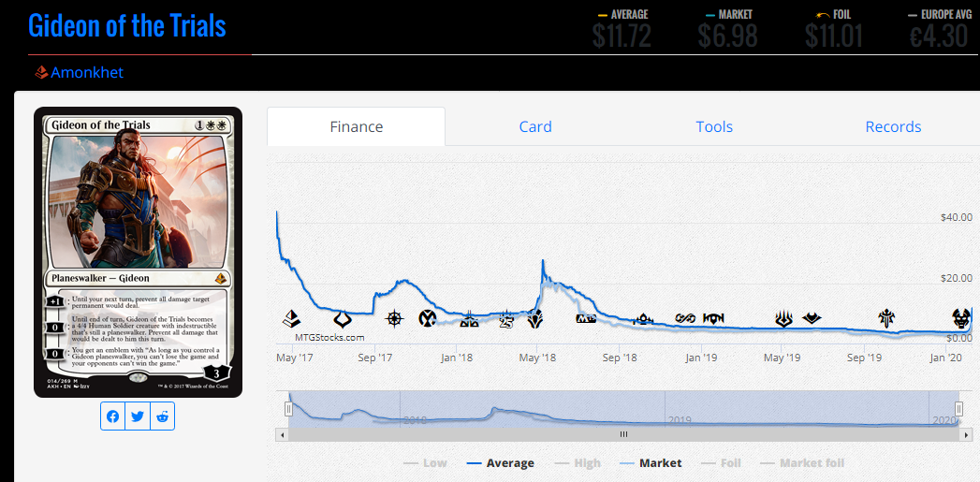Image resolution: width=980 pixels, height=482 pixels.
Task: Toggle the High price series in legend
Action: point(578,463)
